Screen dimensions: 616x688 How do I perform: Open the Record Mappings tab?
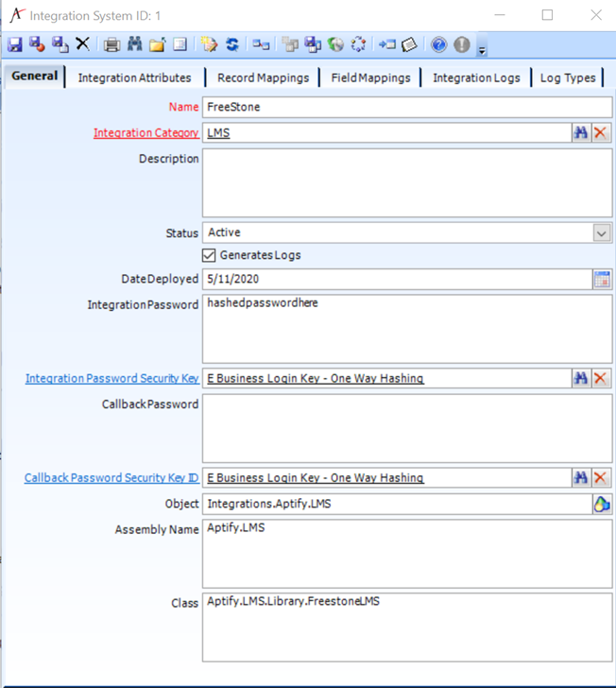click(264, 77)
